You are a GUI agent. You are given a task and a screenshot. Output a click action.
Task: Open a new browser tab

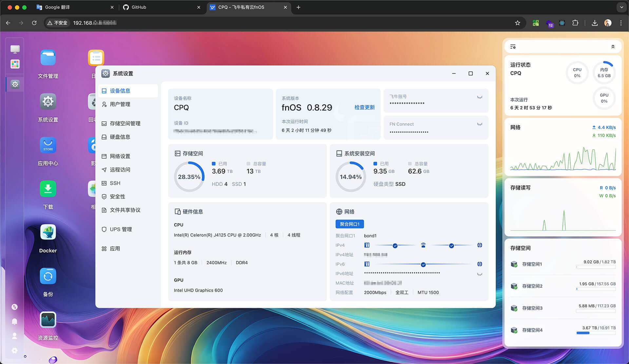[298, 7]
